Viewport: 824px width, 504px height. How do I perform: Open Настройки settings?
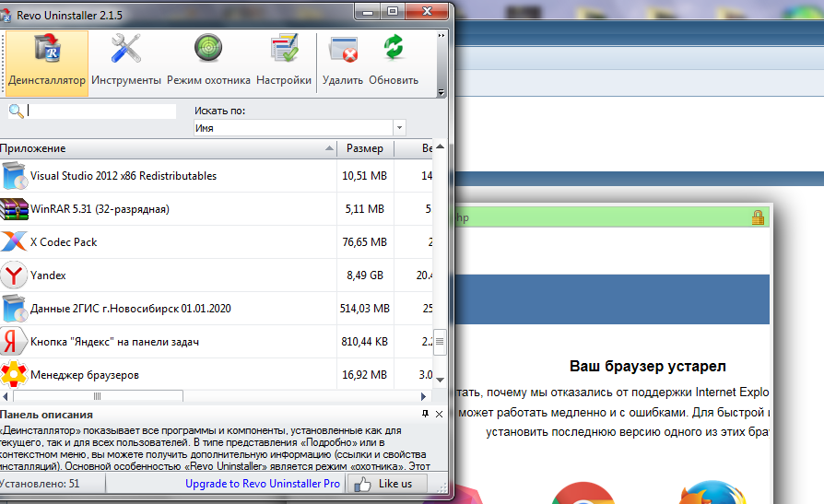pos(284,63)
